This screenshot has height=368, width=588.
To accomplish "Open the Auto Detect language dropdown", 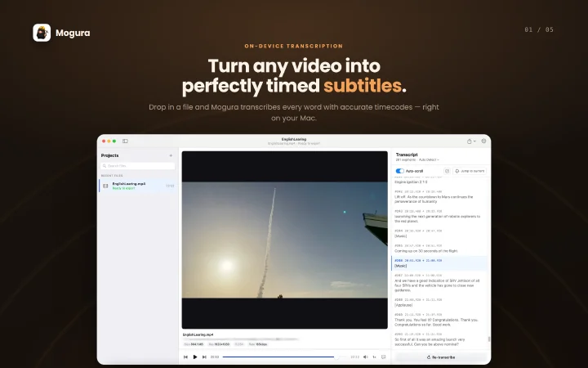I will [429, 160].
